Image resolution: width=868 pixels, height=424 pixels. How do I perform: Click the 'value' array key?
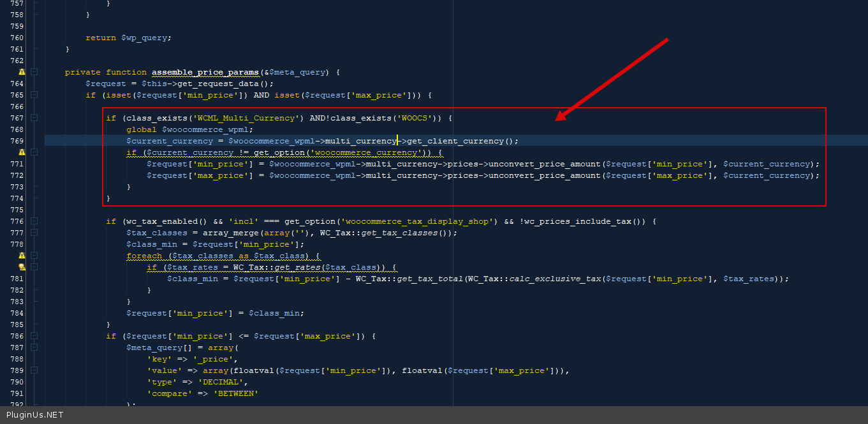[x=165, y=370]
